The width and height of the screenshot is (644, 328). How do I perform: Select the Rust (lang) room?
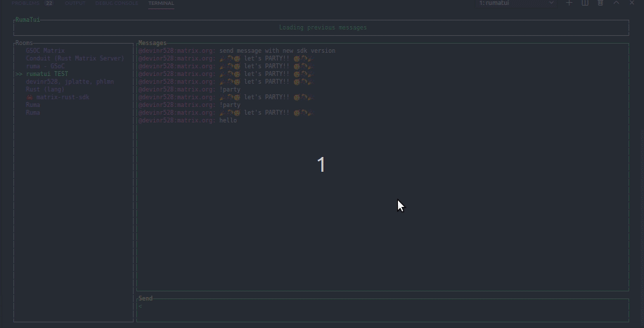click(45, 89)
